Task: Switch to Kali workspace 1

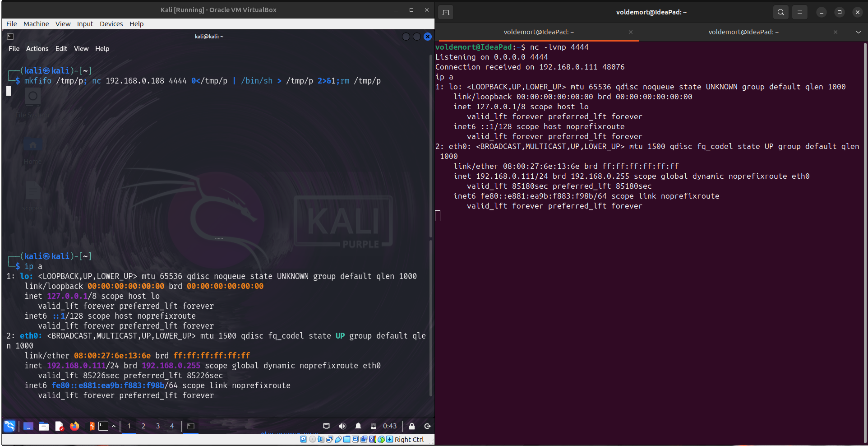Action: (129, 426)
